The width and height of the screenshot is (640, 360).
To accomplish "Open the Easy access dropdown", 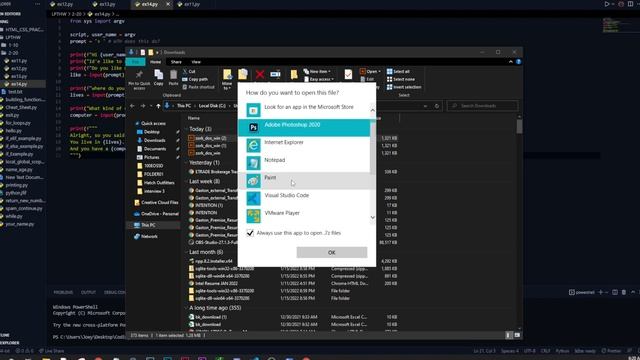I will [319, 79].
